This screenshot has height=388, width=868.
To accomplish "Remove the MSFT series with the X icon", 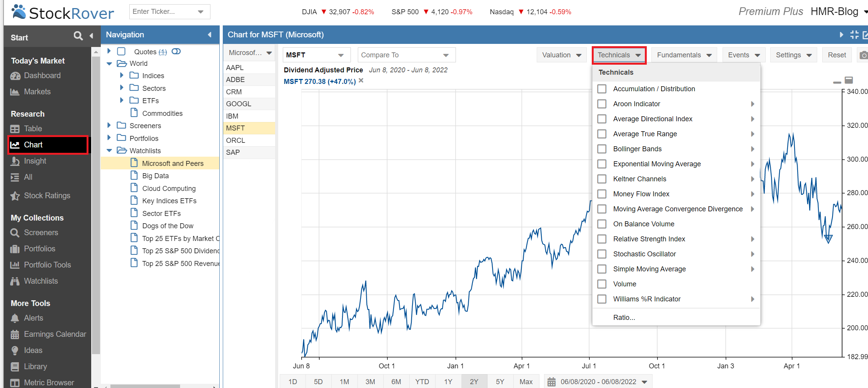I will (x=361, y=81).
